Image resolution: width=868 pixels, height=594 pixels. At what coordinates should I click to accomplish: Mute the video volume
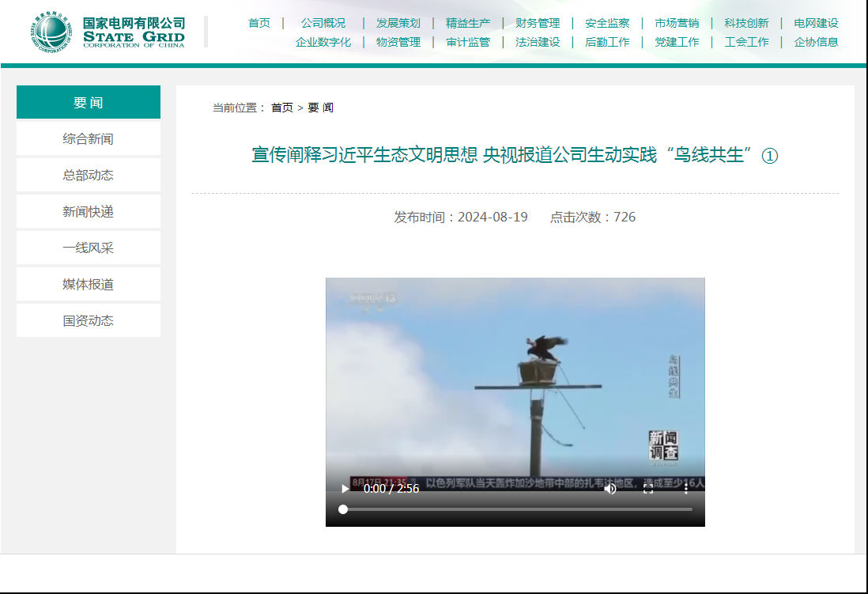click(610, 488)
